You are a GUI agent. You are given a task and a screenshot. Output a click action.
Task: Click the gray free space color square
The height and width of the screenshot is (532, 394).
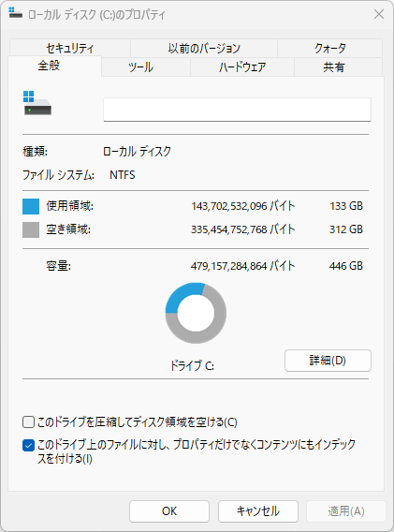click(31, 229)
